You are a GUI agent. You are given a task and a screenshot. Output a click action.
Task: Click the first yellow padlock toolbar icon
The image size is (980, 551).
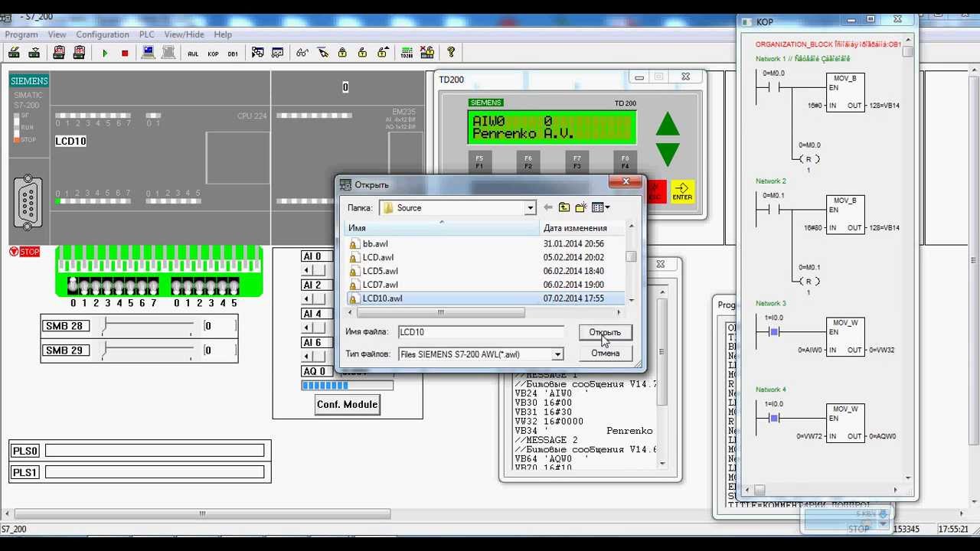coord(342,53)
